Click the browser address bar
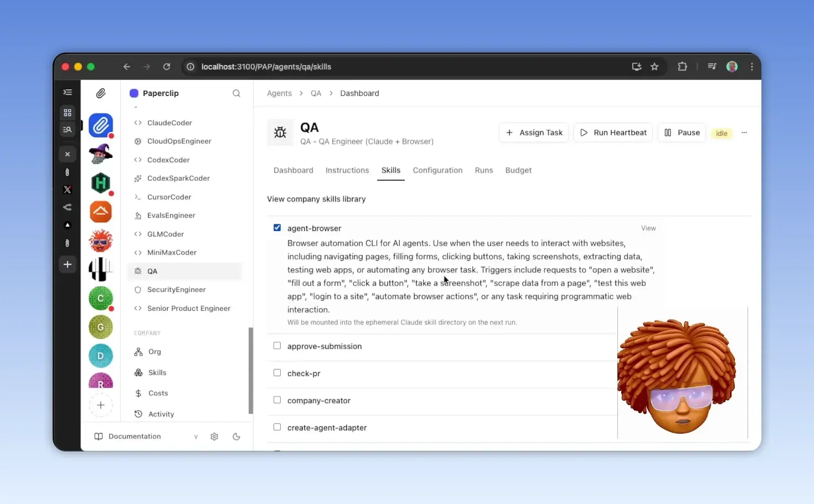This screenshot has height=504, width=814. [266, 66]
